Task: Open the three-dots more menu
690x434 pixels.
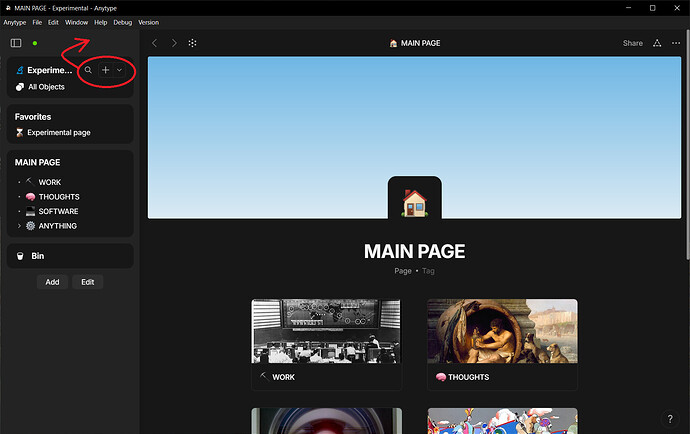Action: tap(676, 43)
